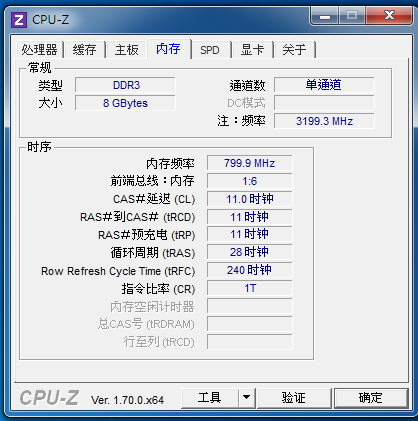Click the 28 时钟 tRAS value
The width and height of the screenshot is (418, 421).
click(x=250, y=252)
